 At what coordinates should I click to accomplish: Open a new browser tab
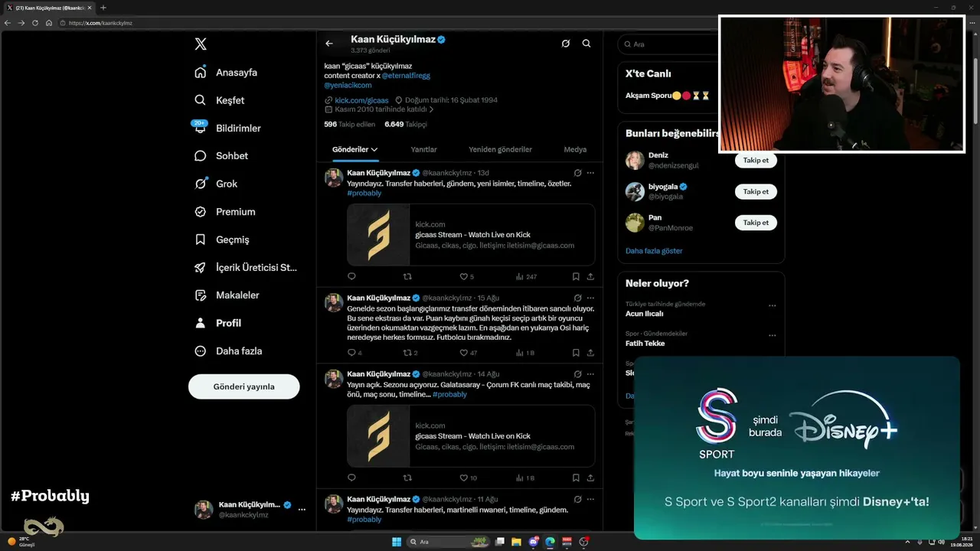[x=103, y=8]
